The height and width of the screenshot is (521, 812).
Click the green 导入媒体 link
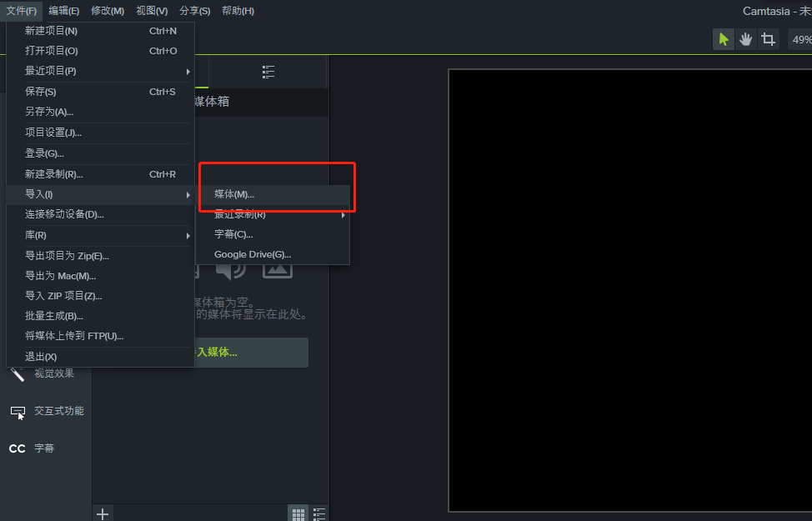point(250,352)
